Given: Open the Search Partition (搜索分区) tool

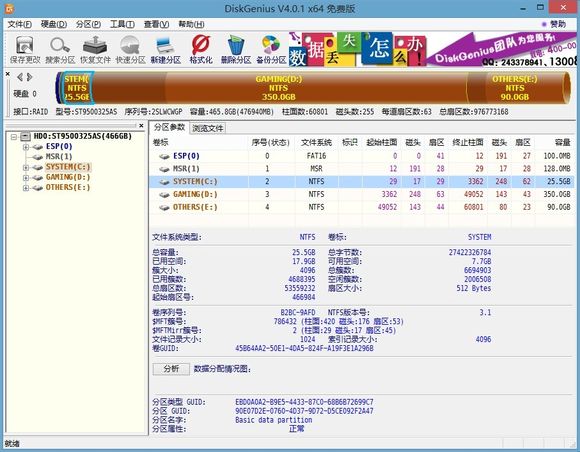Looking at the screenshot, I should (60, 50).
